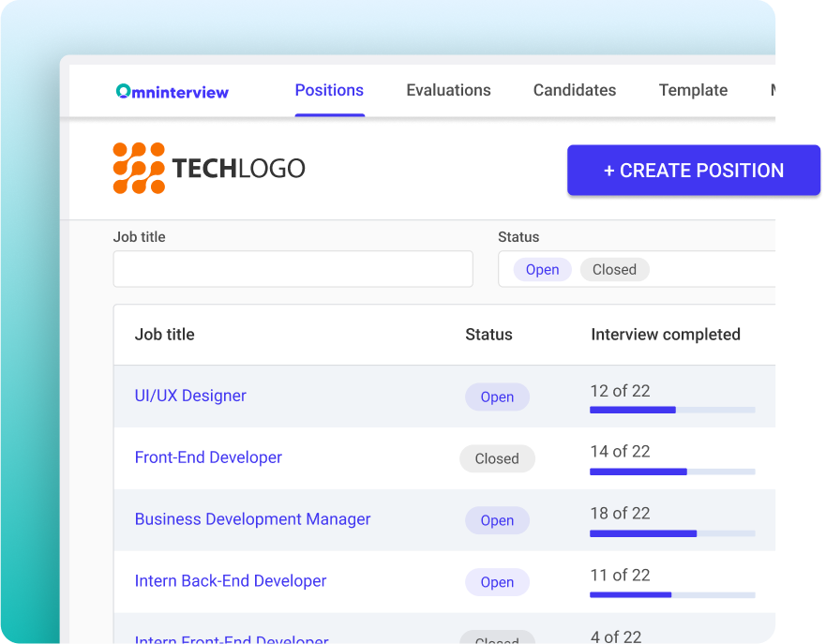The width and height of the screenshot is (826, 644).
Task: Go to the Candidates tab
Action: click(x=575, y=90)
